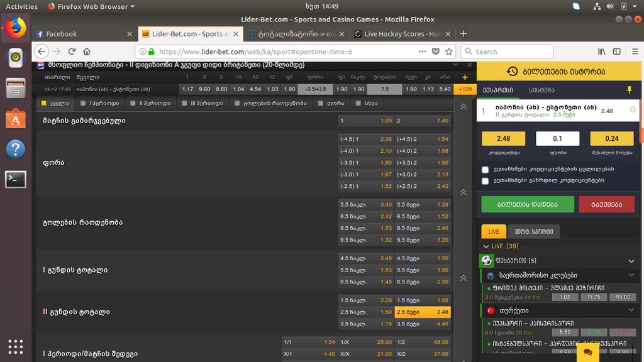Close the league panel with the X
Image resolution: width=644 pixels, height=362 pixels.
[x=469, y=65]
